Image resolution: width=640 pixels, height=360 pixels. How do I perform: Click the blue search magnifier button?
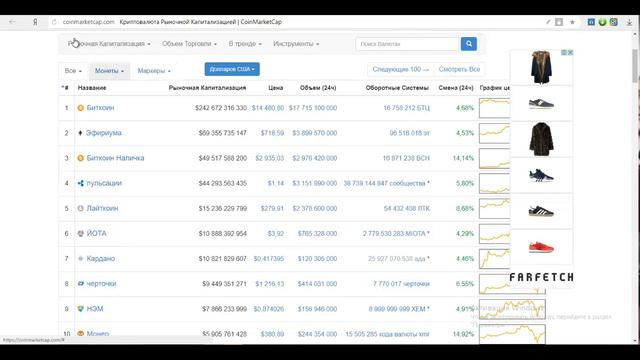(x=469, y=44)
